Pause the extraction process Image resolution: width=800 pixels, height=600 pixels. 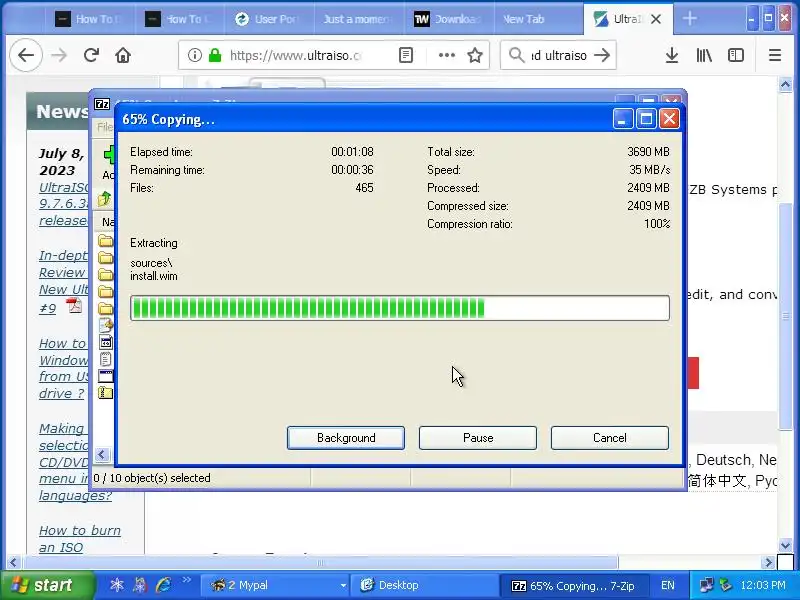(478, 438)
